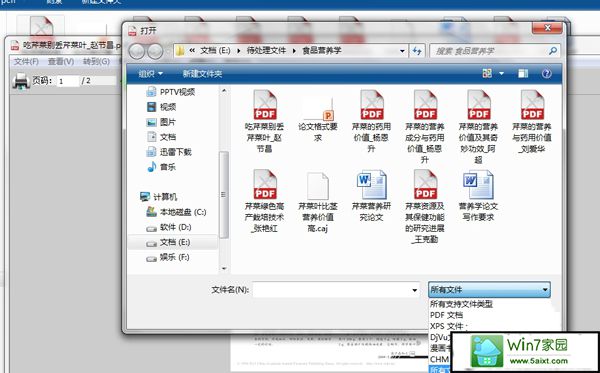
Task: Click the navigation pane scroll-up arrow
Action: tap(224, 91)
